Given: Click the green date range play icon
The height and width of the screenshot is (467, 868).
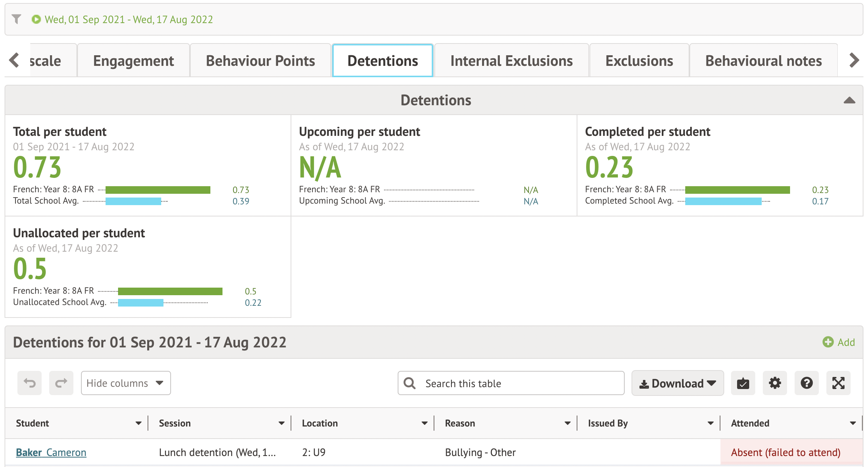Looking at the screenshot, I should pos(36,19).
